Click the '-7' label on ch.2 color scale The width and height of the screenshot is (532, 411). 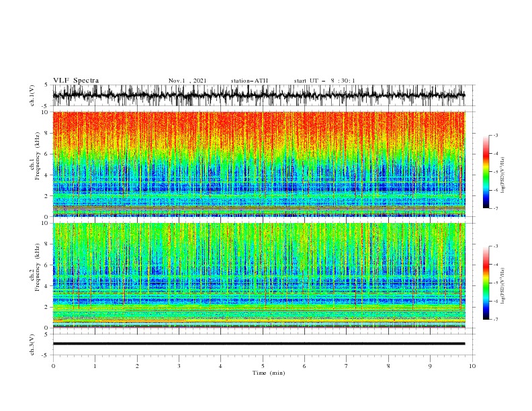[x=496, y=320]
